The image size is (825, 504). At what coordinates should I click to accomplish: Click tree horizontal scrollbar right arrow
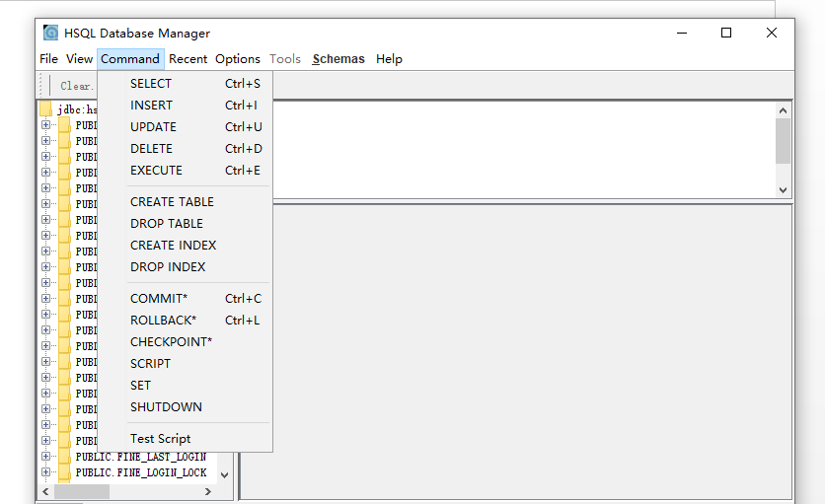(x=208, y=491)
